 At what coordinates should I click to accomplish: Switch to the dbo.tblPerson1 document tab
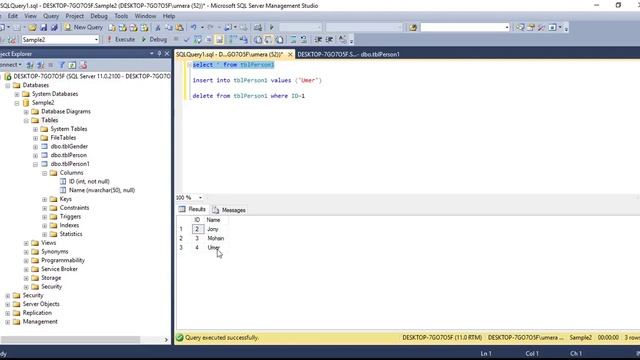(x=348, y=54)
